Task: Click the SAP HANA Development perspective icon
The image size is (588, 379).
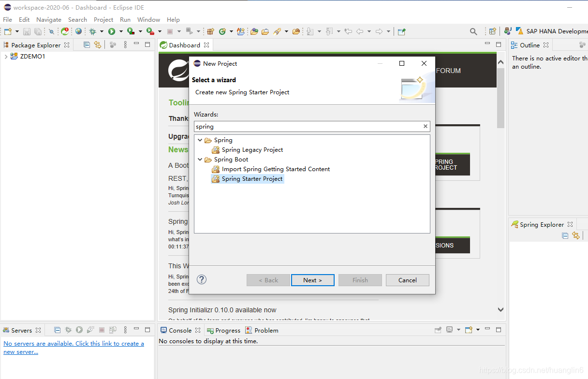Action: (x=520, y=31)
